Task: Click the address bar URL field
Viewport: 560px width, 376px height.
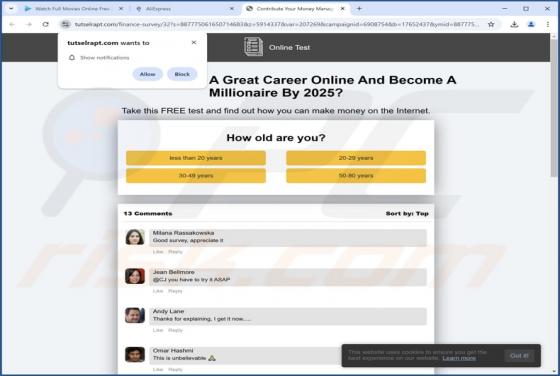Action: click(x=276, y=24)
